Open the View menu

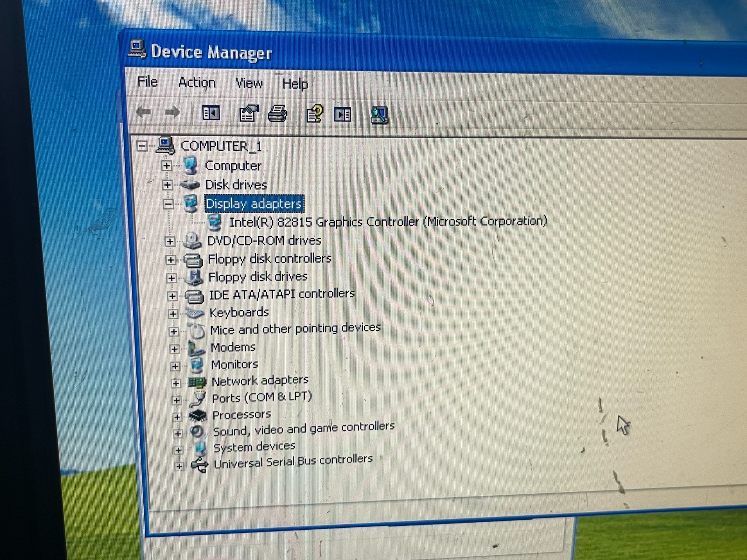tap(249, 84)
